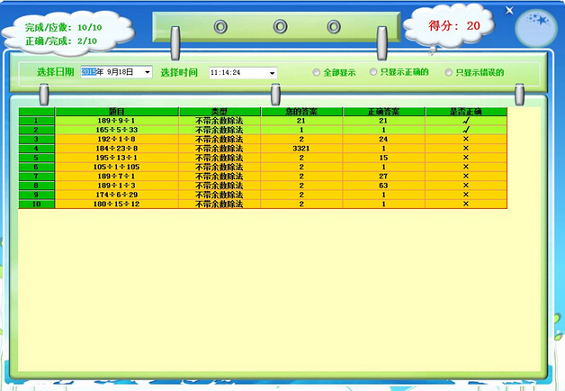The width and height of the screenshot is (565, 391).
Task: Click the 是否正确 column header
Action: [x=466, y=112]
